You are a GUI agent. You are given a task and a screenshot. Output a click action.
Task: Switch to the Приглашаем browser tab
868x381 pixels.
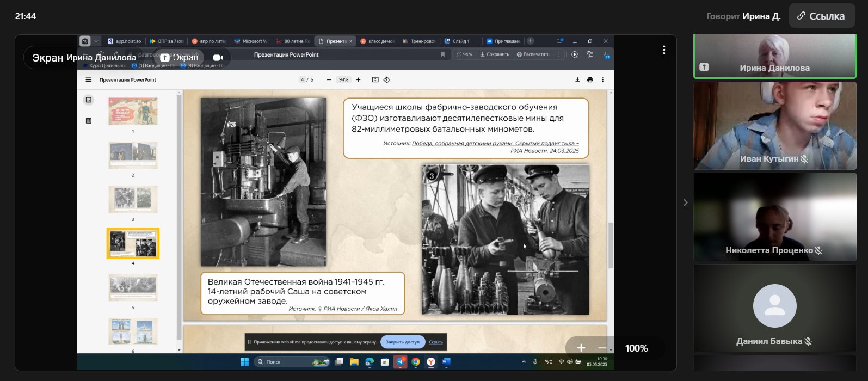tap(503, 41)
